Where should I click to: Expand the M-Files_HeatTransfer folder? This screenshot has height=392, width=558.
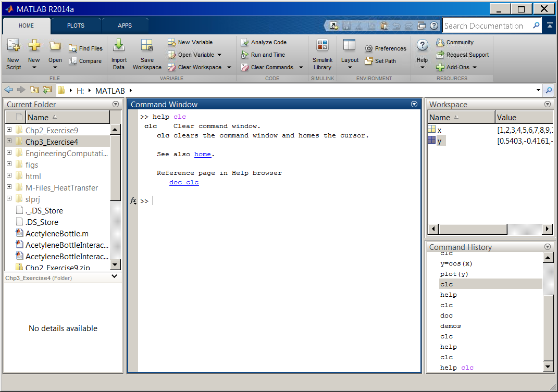click(x=9, y=186)
